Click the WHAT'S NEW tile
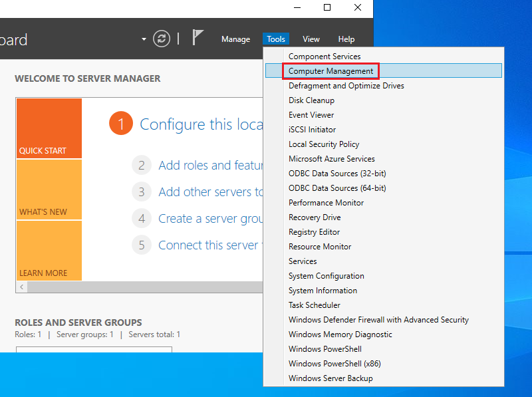Viewport: 532px width, 397px height. [49, 190]
